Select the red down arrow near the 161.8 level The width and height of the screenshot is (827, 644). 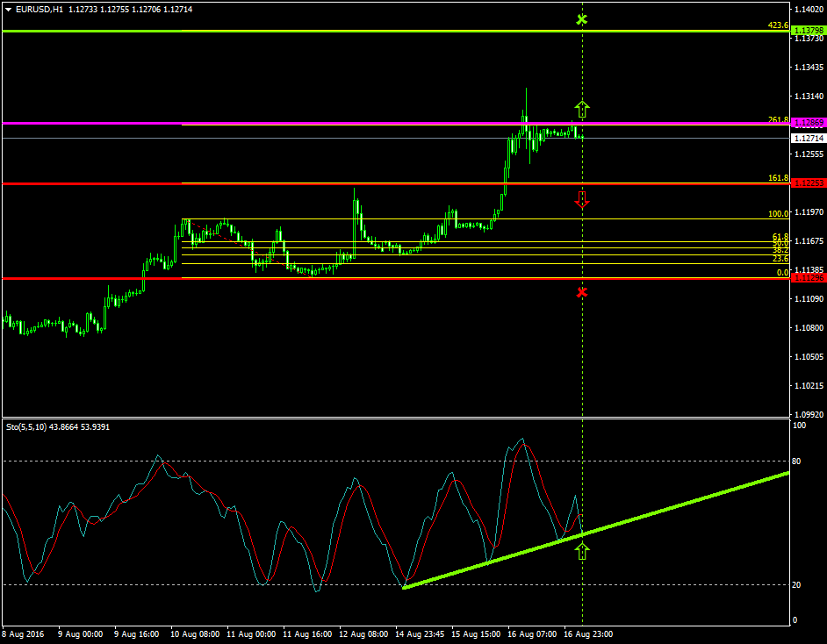[582, 200]
